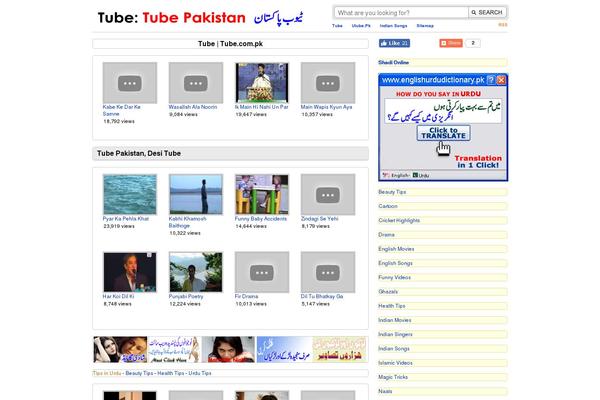Viewport: 600px width, 400px height.
Task: Open Kabhi Khamosh Baithoge thumbnail
Action: click(x=196, y=194)
